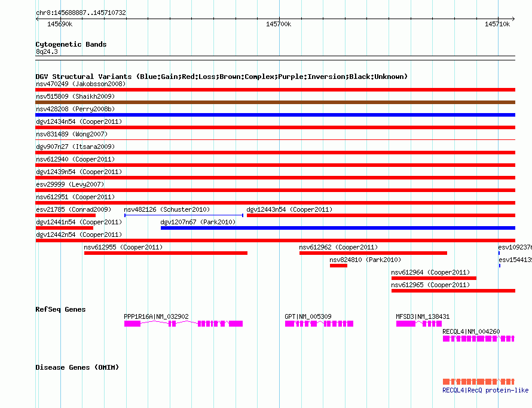Viewport: 532px width, 408px height.
Task: Click the magenta RECQL4 RefSeq gene model
Action: tap(479, 339)
